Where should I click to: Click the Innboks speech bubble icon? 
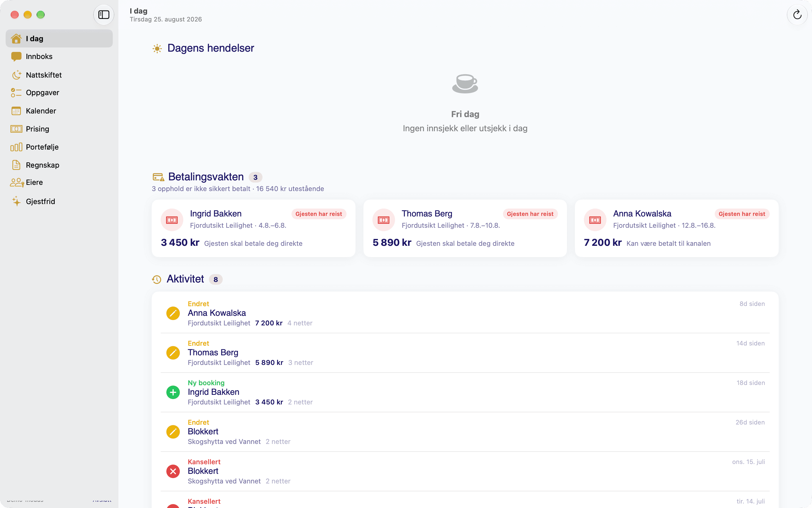click(16, 56)
